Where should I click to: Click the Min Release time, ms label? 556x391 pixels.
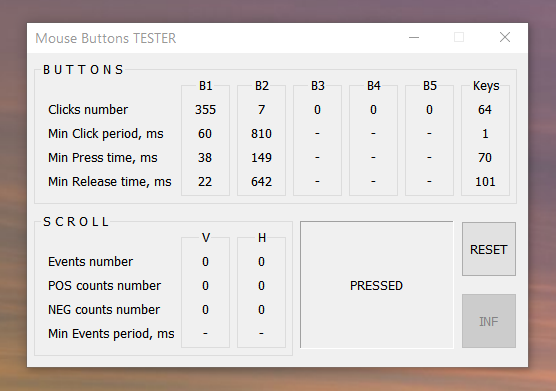(110, 182)
